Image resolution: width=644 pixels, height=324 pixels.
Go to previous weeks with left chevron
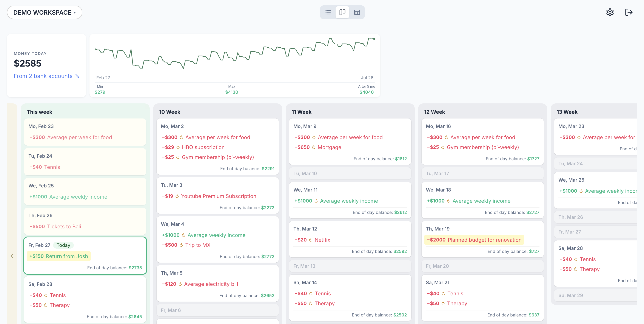12,256
